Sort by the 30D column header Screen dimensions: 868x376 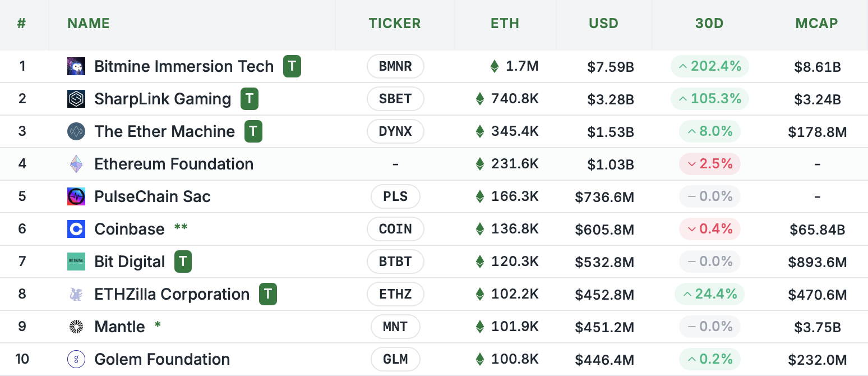click(709, 24)
